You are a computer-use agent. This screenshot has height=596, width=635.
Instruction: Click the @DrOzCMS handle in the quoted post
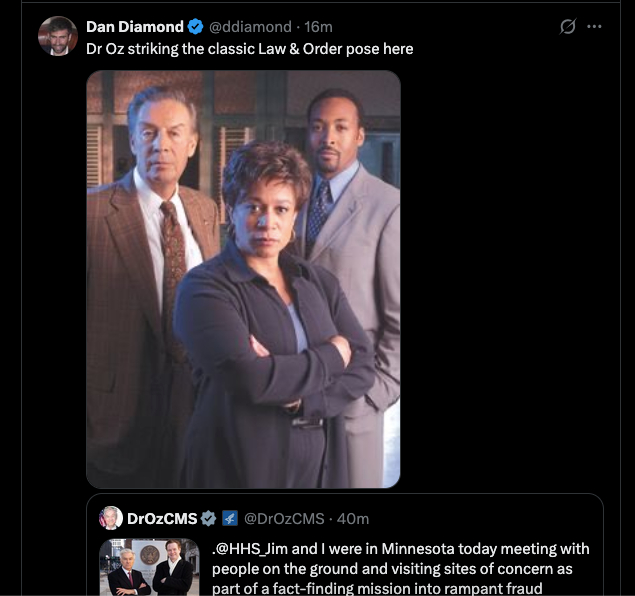coord(285,518)
